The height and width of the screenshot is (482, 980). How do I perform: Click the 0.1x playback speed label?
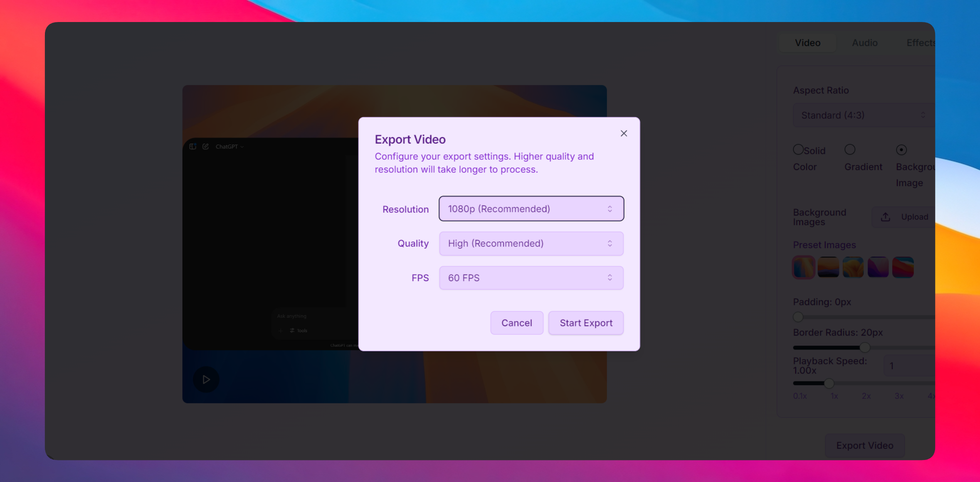pyautogui.click(x=800, y=396)
